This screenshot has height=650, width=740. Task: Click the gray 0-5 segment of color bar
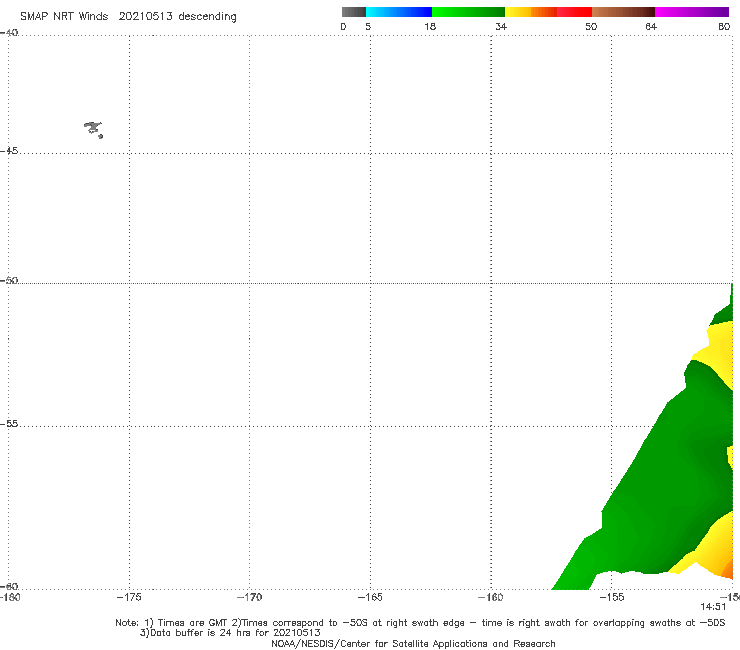pyautogui.click(x=354, y=12)
